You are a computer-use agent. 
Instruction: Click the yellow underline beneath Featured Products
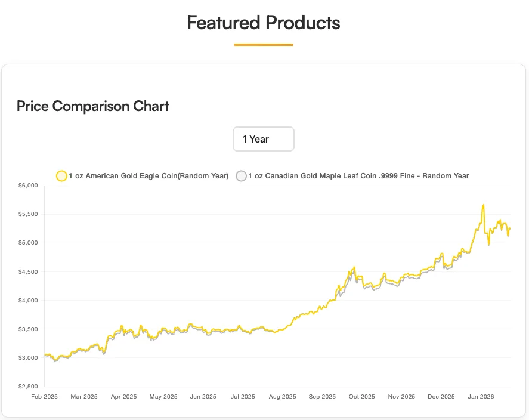point(263,44)
